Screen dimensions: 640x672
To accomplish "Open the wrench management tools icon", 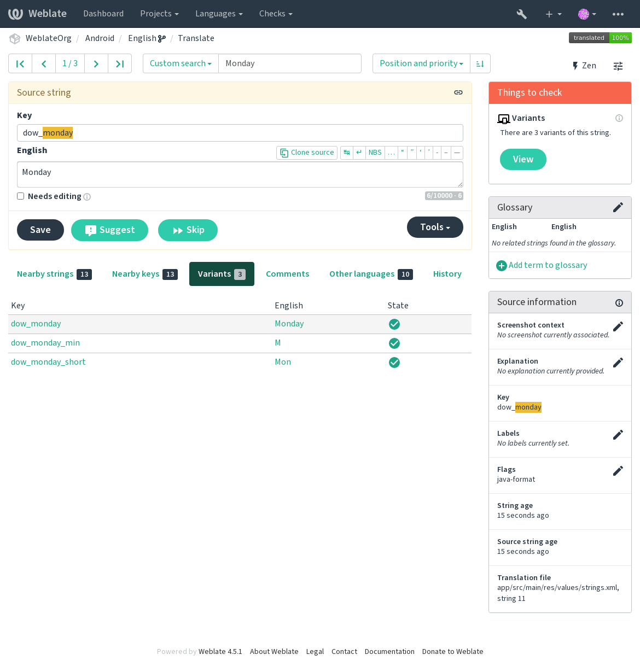I will (x=522, y=14).
